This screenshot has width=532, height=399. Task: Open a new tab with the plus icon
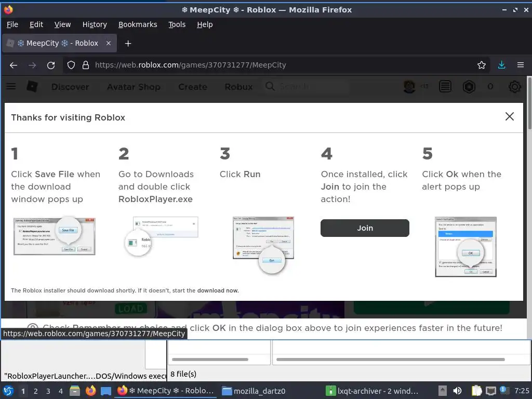click(x=128, y=44)
